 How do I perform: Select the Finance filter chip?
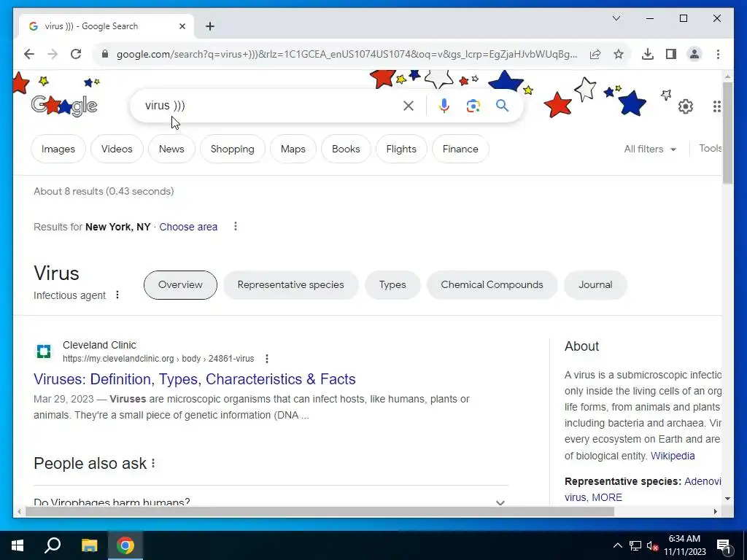(x=460, y=149)
